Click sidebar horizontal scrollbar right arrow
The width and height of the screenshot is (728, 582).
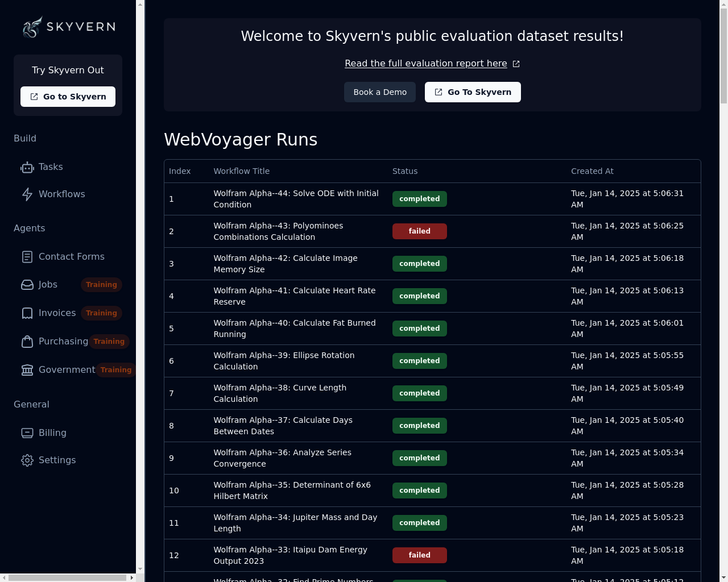pos(132,577)
